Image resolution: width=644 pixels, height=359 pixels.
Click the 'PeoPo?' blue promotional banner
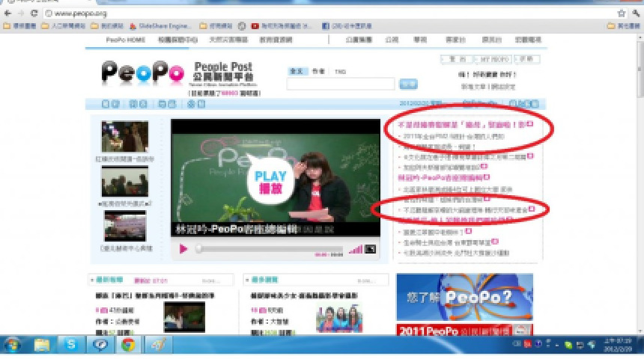464,297
